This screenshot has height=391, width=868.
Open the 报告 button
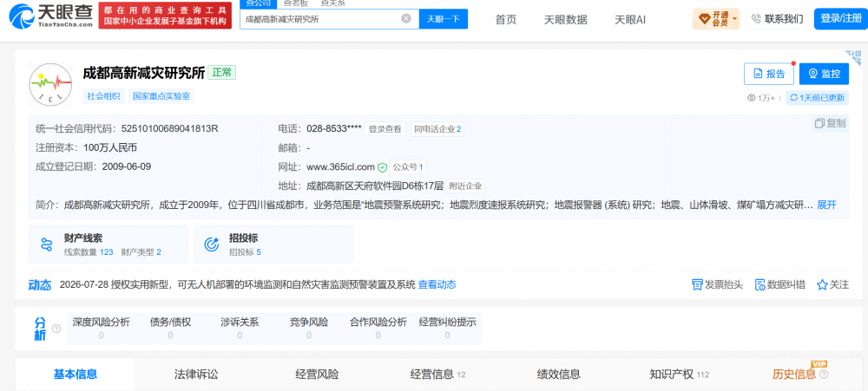click(769, 74)
